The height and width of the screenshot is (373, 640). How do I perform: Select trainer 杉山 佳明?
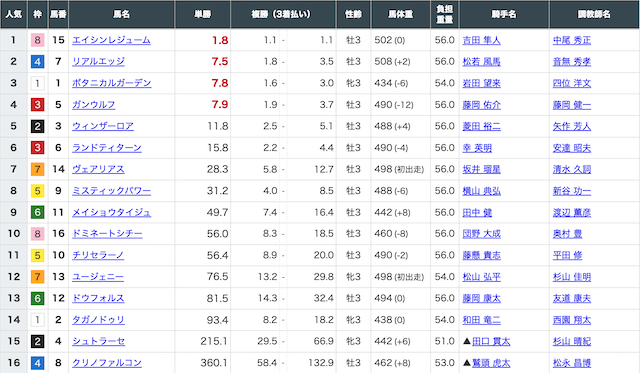572,278
